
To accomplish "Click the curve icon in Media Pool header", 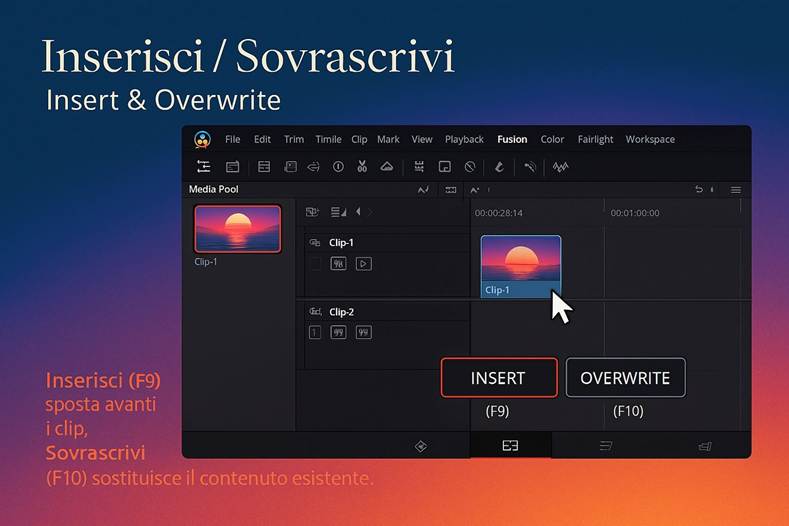I will click(423, 190).
